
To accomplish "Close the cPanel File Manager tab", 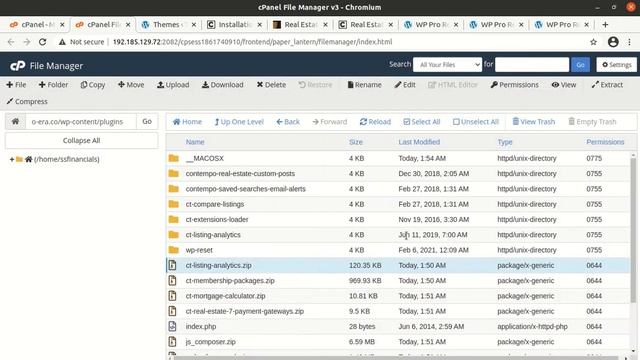I will pyautogui.click(x=128, y=25).
